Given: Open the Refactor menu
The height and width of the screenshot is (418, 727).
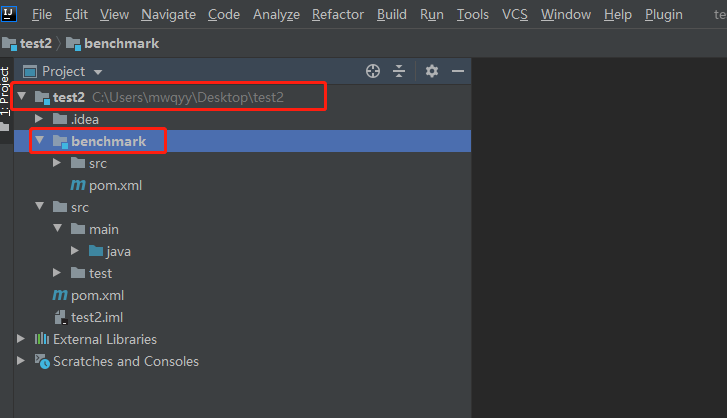Looking at the screenshot, I should [338, 14].
